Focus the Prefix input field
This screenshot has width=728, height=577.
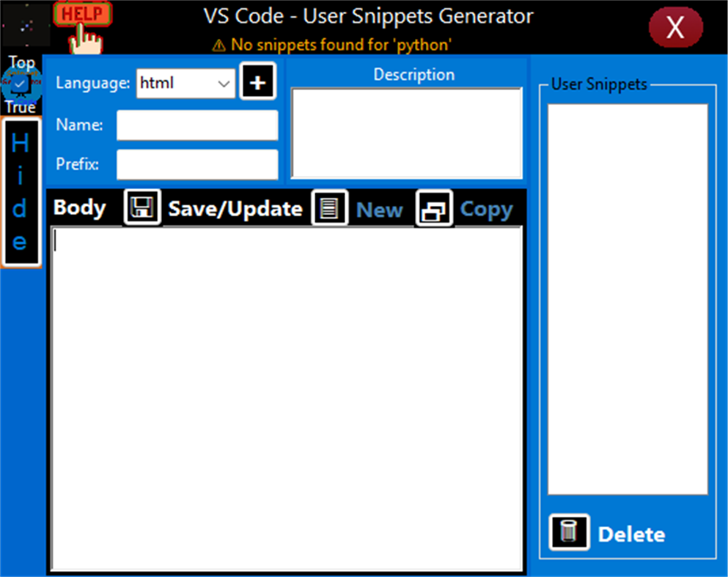click(197, 164)
